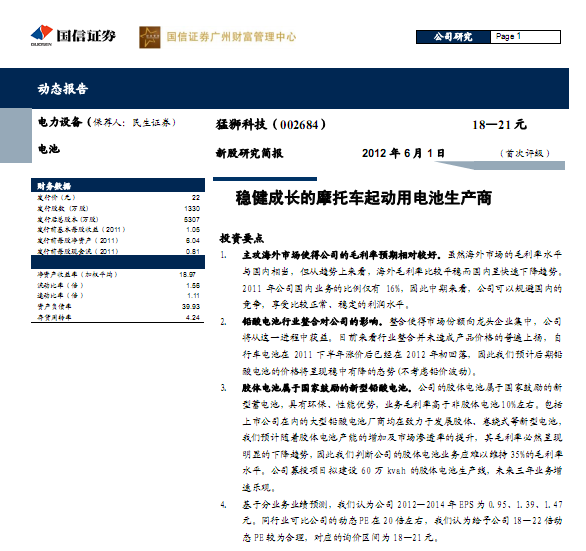This screenshot has height=551, width=586.
Task: Click bold sentence 主攻海外市场使得公司的毛利率预期相对较好
Action: click(x=341, y=255)
